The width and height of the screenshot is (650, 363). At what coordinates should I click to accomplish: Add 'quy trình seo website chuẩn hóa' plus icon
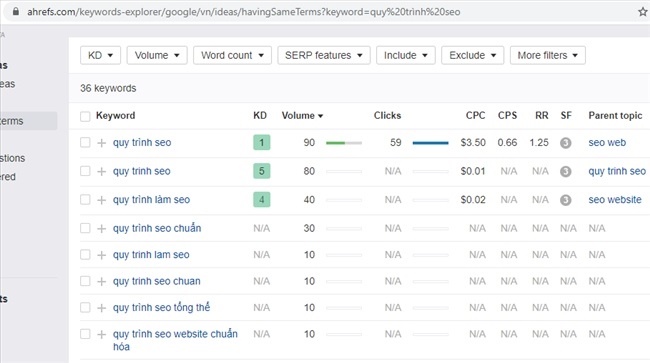point(102,334)
